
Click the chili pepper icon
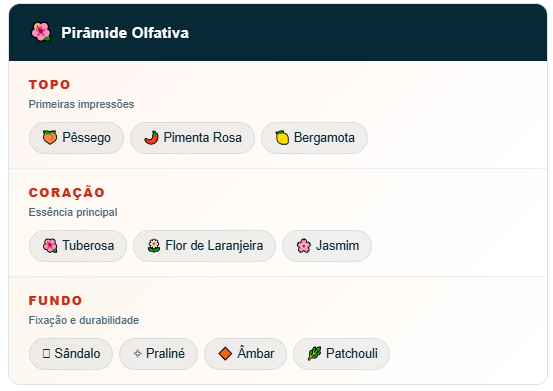tap(151, 138)
